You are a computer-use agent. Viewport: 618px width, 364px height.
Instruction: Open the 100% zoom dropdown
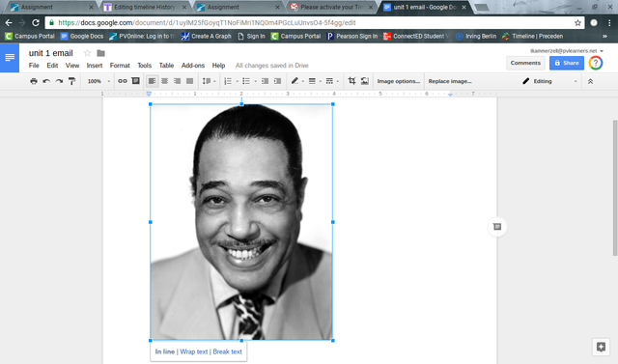coord(98,81)
